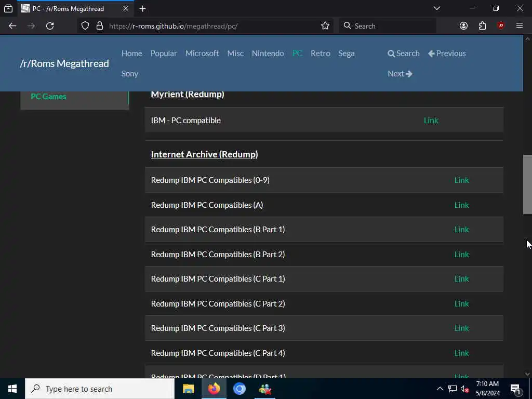Viewport: 532px width, 399px height.
Task: Bookmark this page with the star icon
Action: pos(325,26)
